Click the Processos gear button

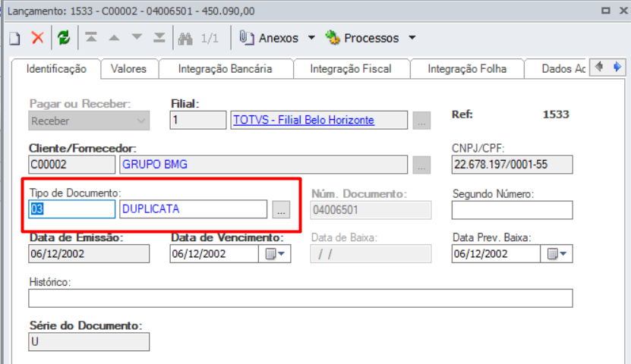[x=361, y=38]
